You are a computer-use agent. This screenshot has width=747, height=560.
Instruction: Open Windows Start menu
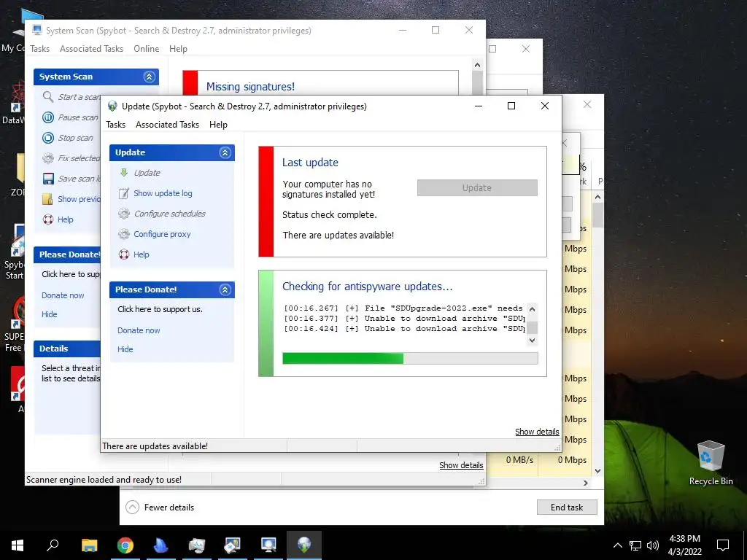click(18, 545)
